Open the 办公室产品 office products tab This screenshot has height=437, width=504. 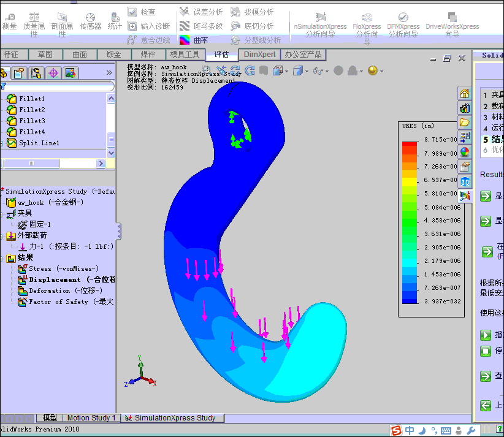coord(303,55)
